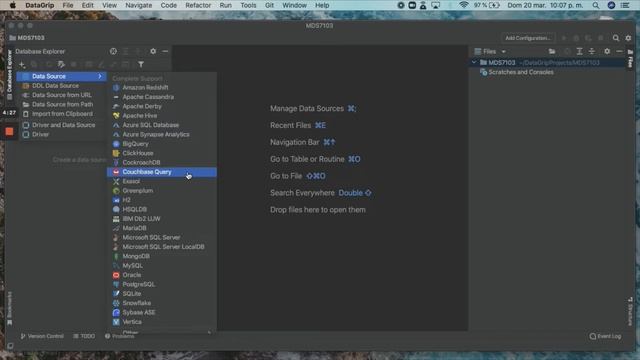Select CockroachDB data source

162,162
